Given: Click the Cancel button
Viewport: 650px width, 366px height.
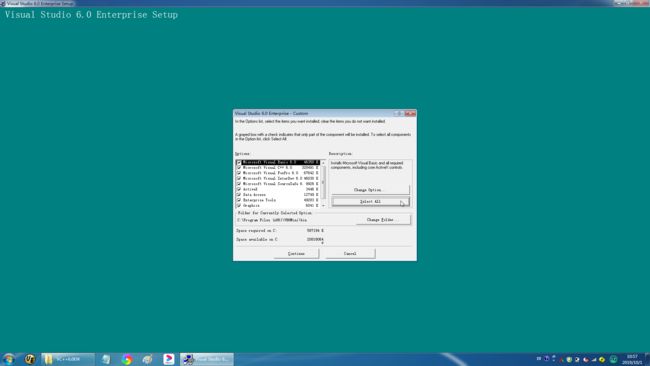Looking at the screenshot, I should click(350, 254).
